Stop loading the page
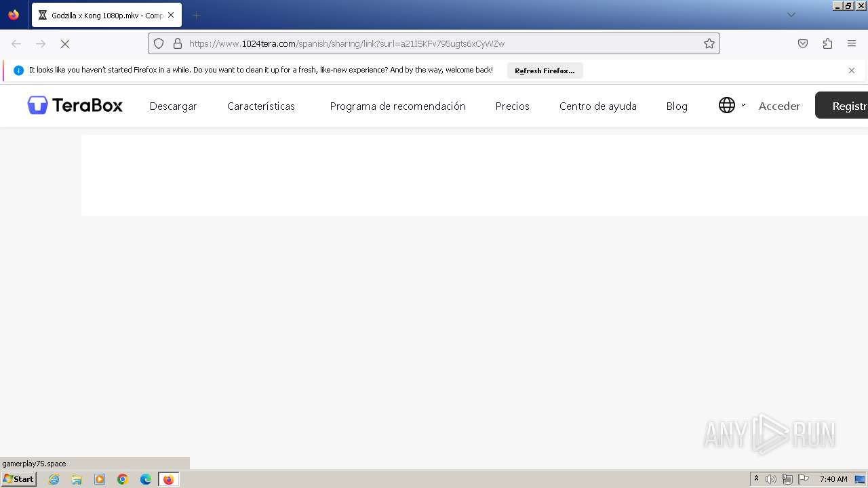This screenshot has width=868, height=488. 65,43
